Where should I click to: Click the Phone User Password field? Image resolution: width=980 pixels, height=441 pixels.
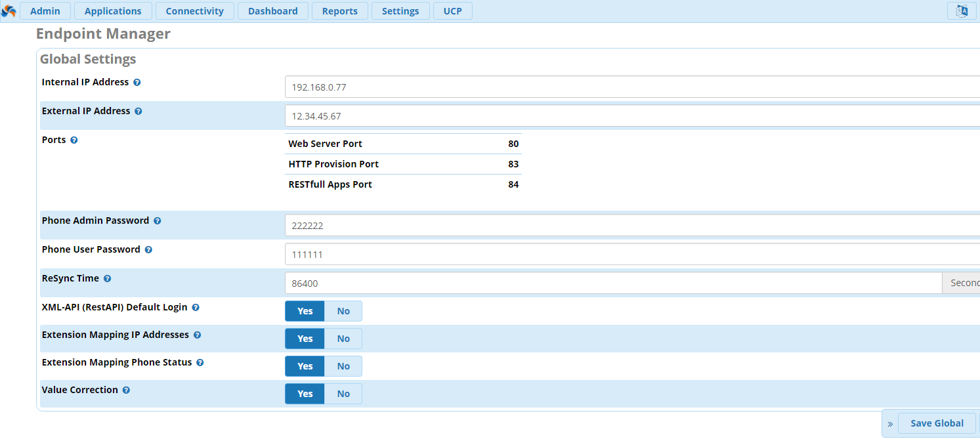tap(632, 254)
